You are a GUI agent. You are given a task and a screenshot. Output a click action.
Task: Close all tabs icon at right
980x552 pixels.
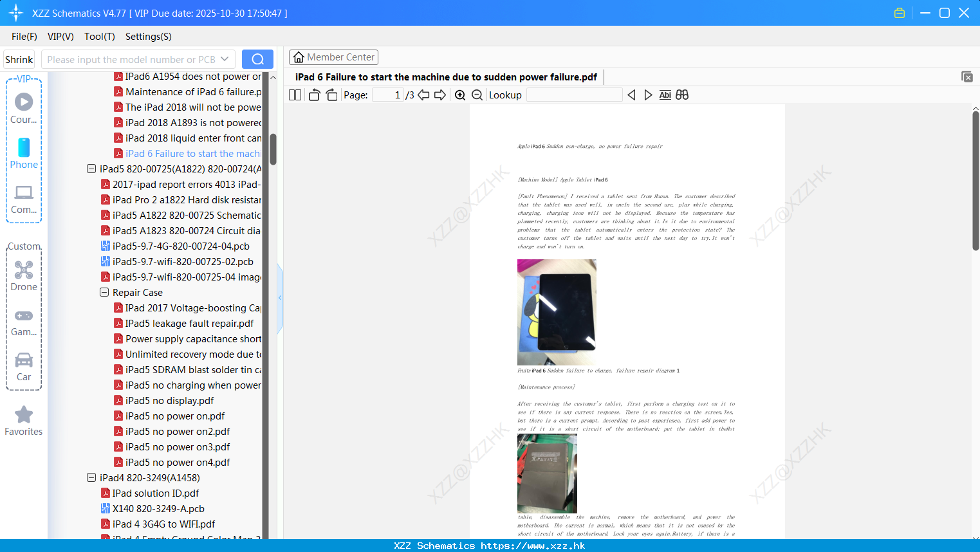[966, 77]
